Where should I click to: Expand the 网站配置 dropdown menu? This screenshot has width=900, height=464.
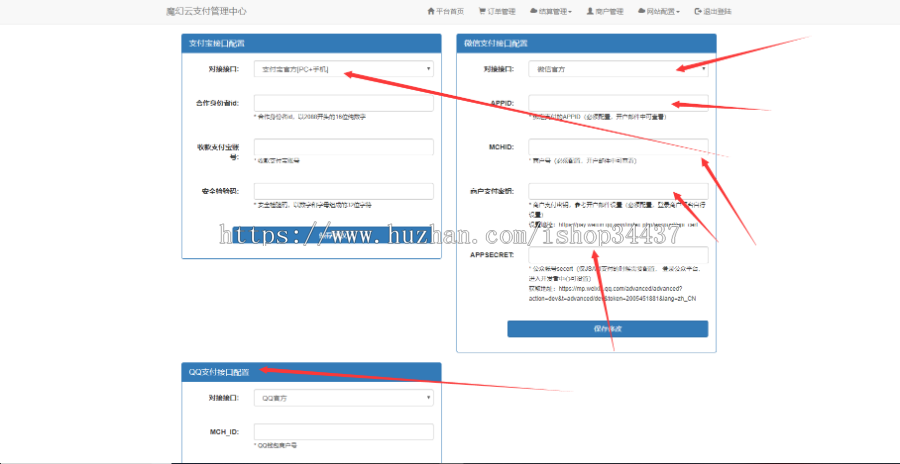[x=663, y=12]
